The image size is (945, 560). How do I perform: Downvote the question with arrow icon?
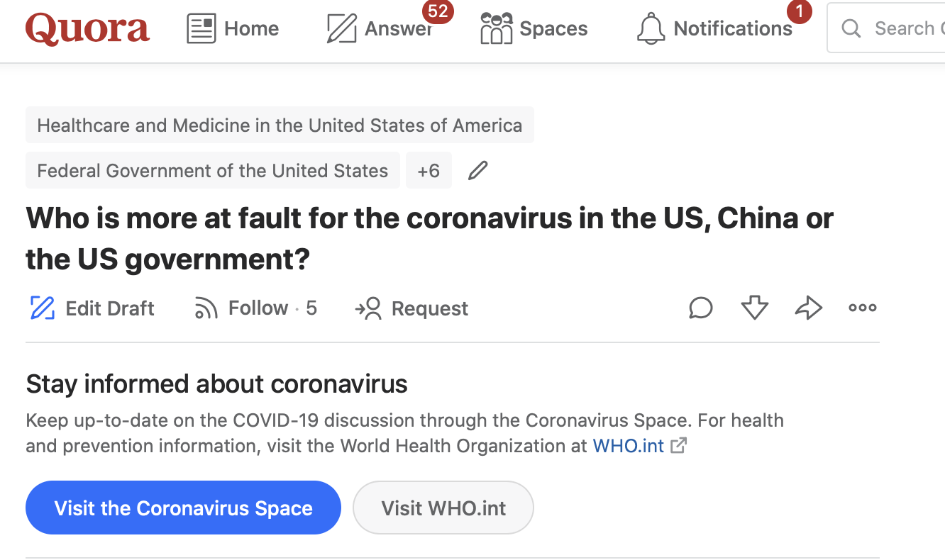pyautogui.click(x=755, y=308)
